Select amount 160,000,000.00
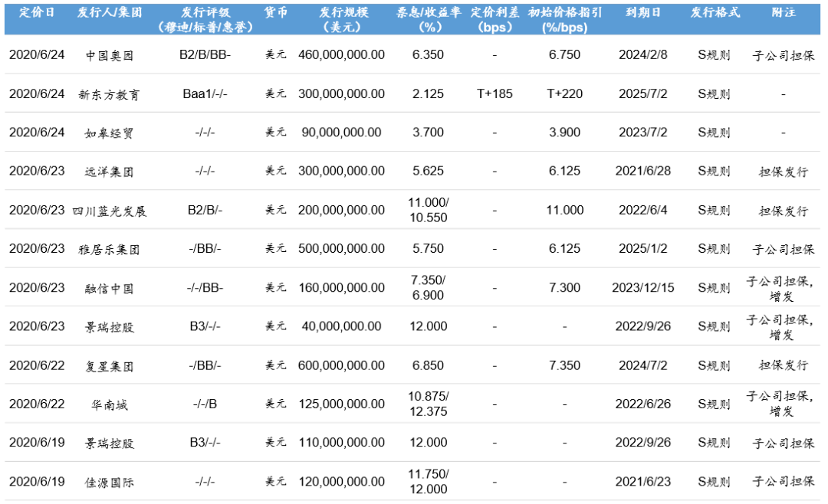828x504 pixels. coord(342,288)
